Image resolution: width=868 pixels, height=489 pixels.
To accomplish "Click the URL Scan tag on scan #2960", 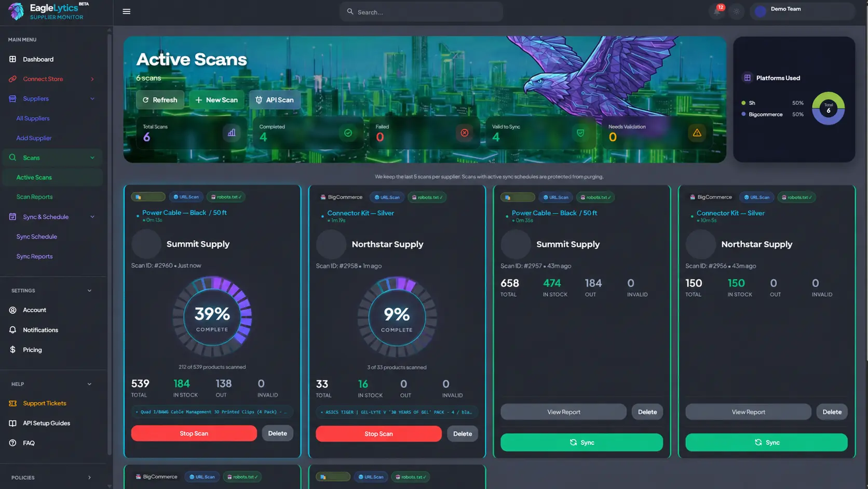I will pyautogui.click(x=186, y=197).
